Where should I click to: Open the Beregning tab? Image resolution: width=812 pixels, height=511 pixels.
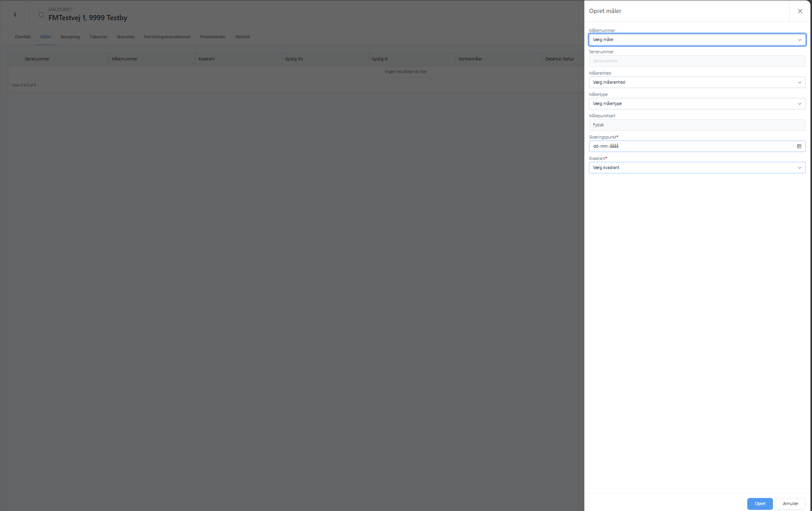click(70, 37)
